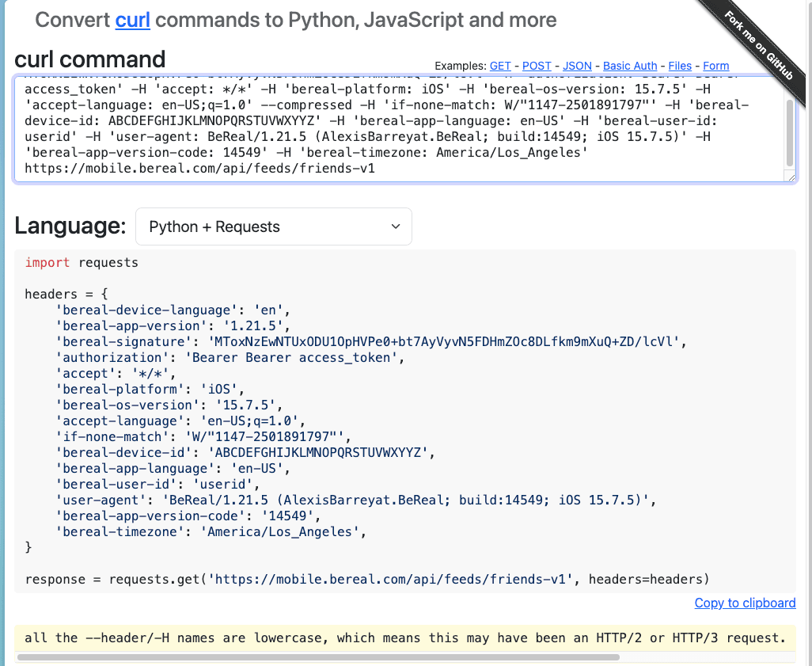
Task: Load the JSON example
Action: click(577, 66)
